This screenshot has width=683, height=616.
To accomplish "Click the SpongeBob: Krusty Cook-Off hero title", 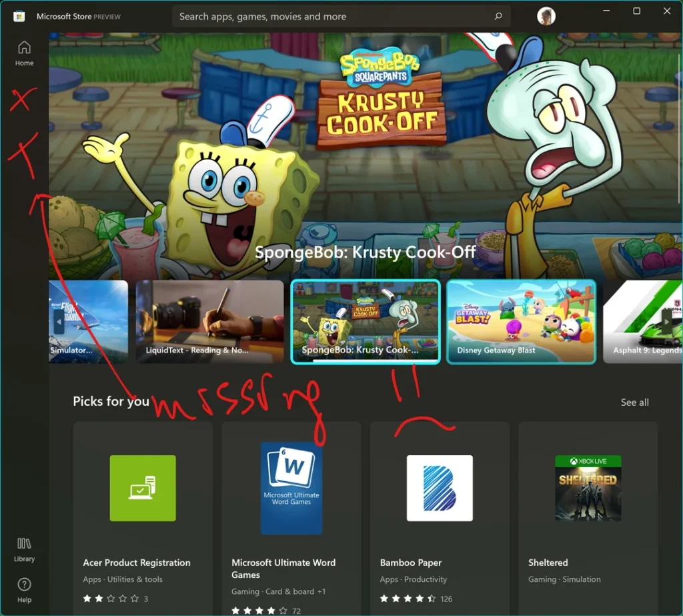I will [x=365, y=252].
